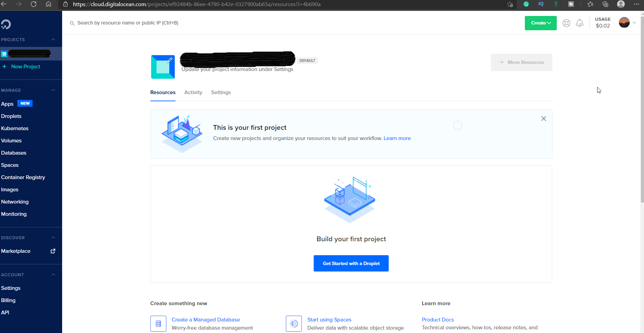Click the NEW badge beside Apps
644x333 pixels.
point(25,103)
